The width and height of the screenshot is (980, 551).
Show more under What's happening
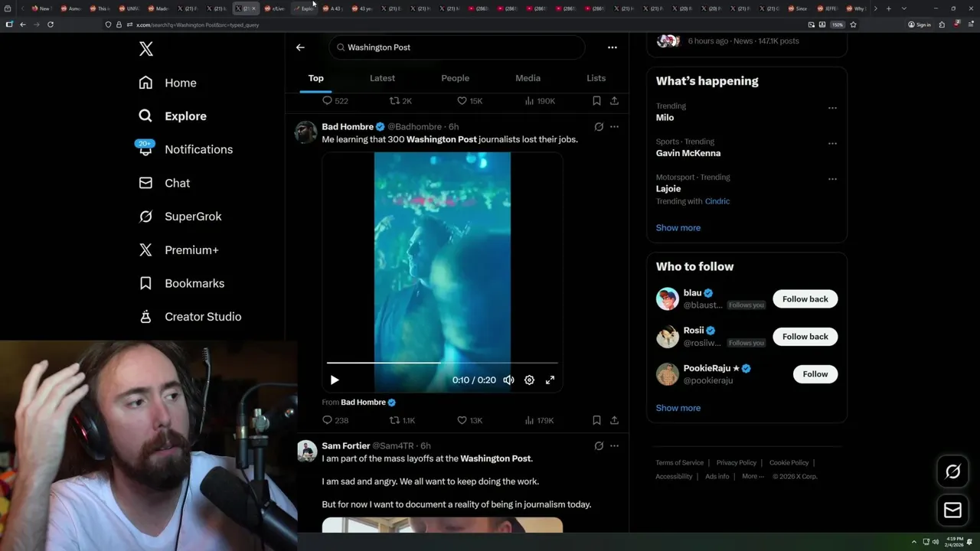678,228
